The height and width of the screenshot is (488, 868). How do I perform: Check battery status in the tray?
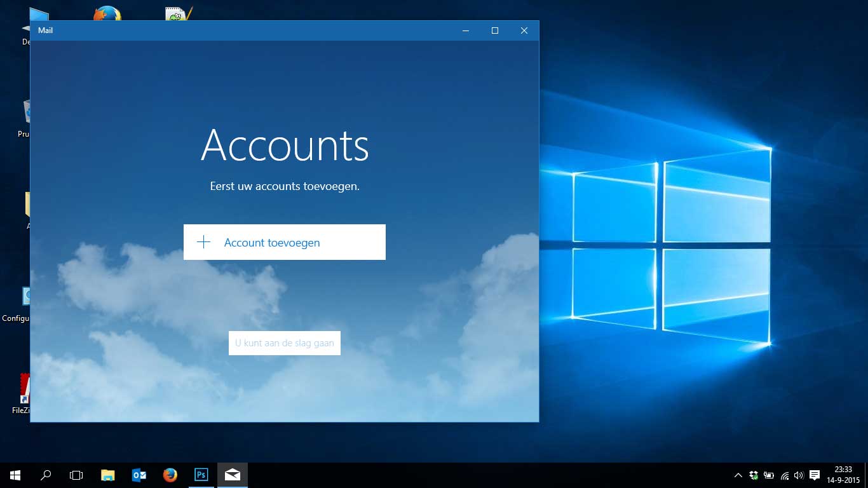(x=769, y=475)
